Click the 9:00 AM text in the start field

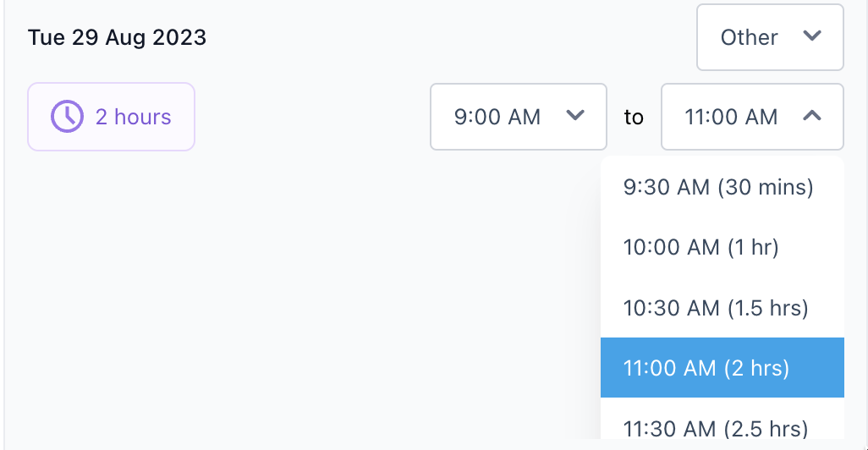[x=497, y=117]
